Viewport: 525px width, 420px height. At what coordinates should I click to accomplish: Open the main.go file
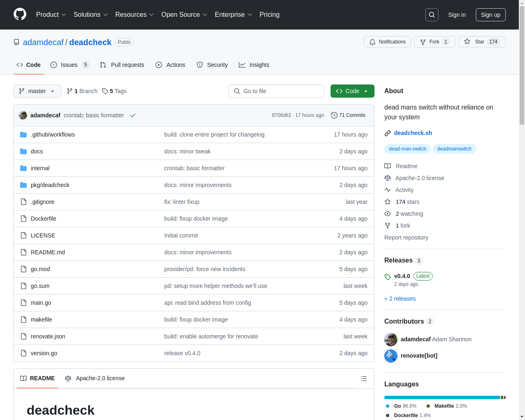point(41,303)
